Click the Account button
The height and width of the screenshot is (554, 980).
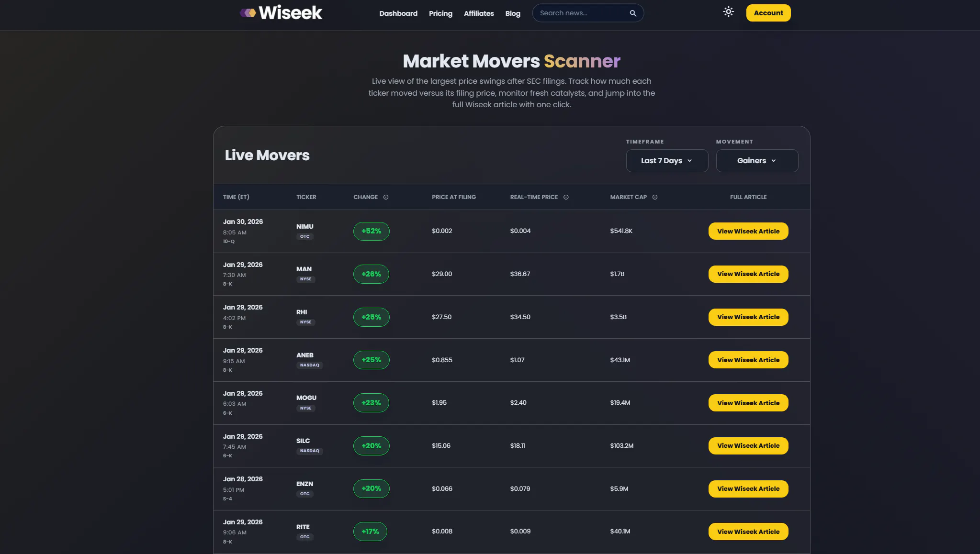tap(768, 13)
